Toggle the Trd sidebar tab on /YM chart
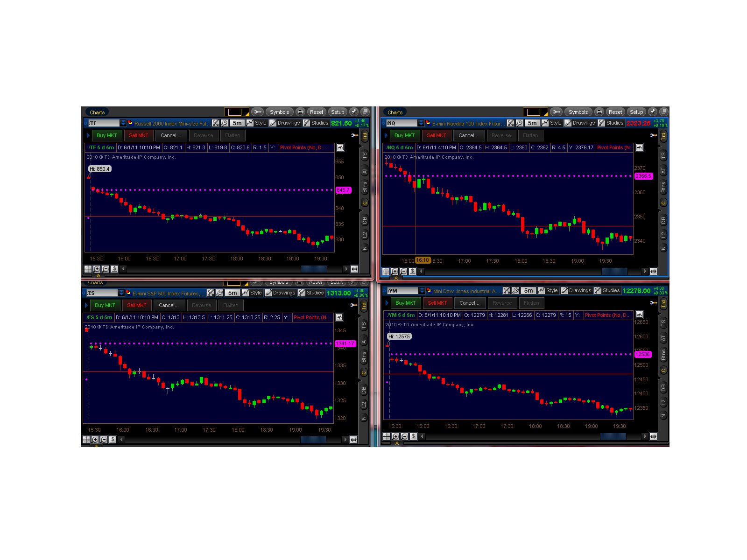Screen dimensions: 747x560 (x=663, y=304)
